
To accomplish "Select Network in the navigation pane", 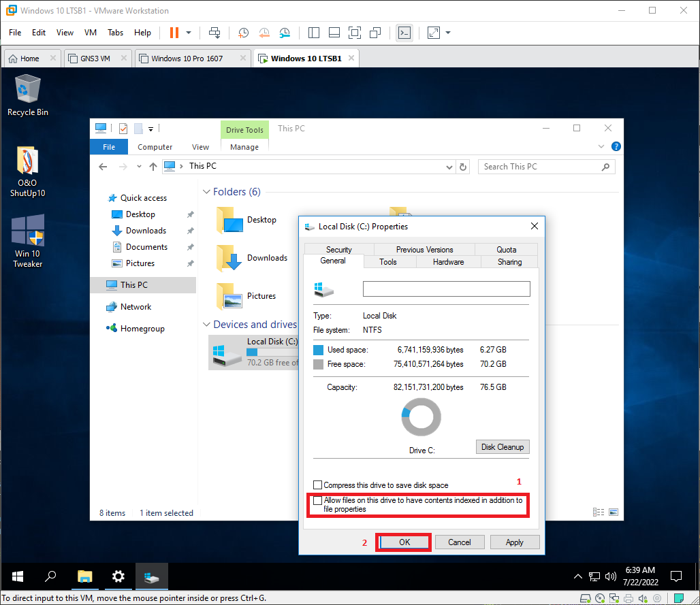I will coord(136,307).
